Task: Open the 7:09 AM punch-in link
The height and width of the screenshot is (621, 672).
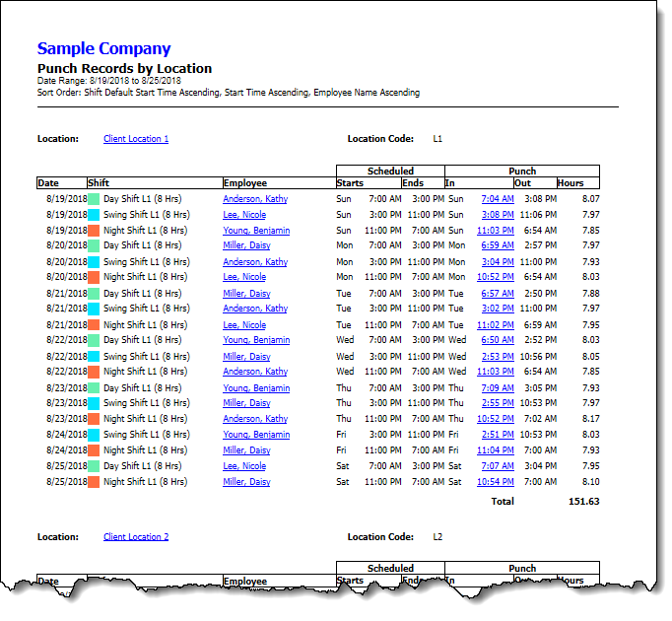Action: click(x=498, y=387)
